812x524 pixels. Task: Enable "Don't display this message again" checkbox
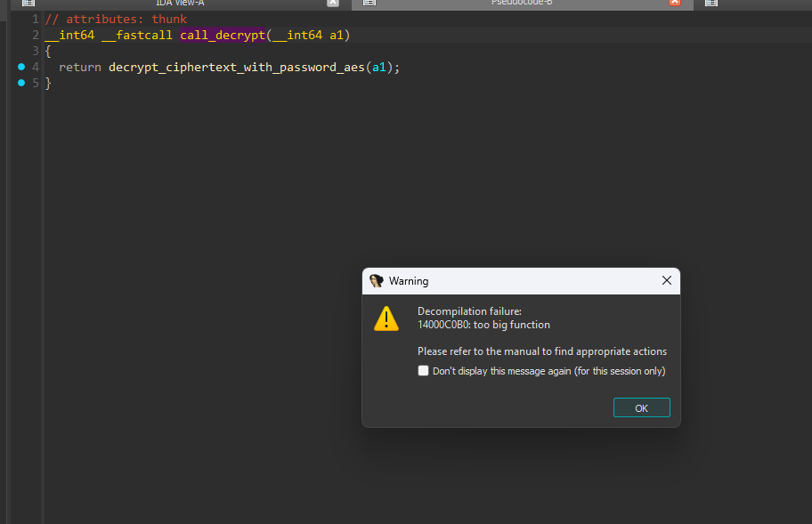click(424, 371)
